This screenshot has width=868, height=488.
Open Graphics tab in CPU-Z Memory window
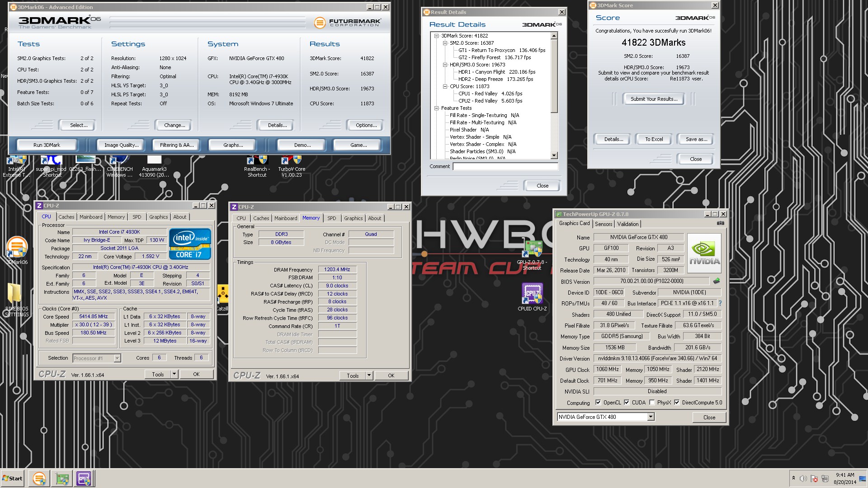pos(353,218)
